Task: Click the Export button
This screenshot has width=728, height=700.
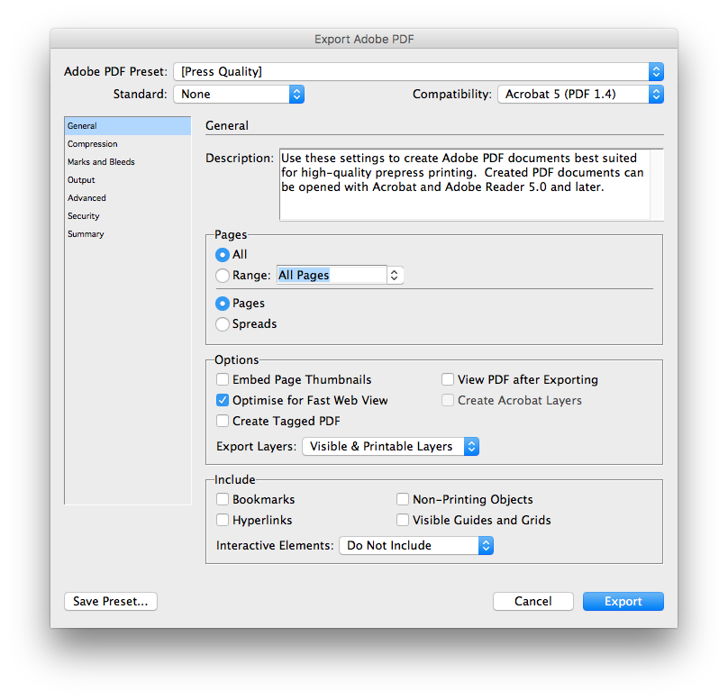Action: click(x=623, y=602)
